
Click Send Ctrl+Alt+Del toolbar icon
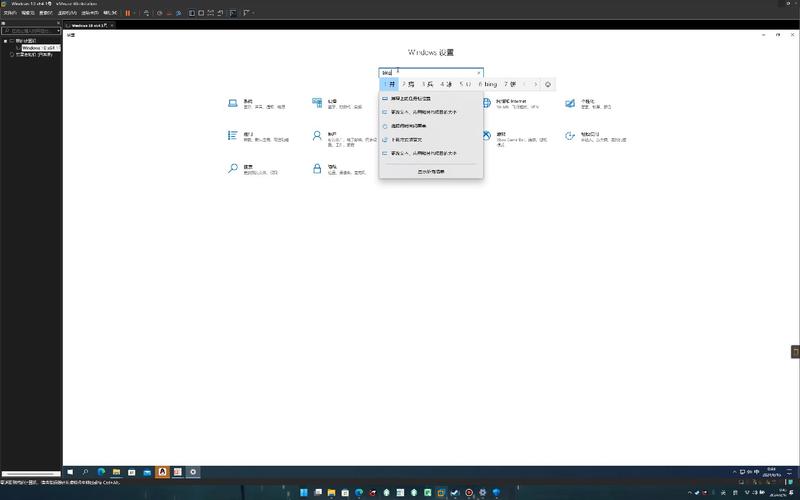tap(146, 13)
